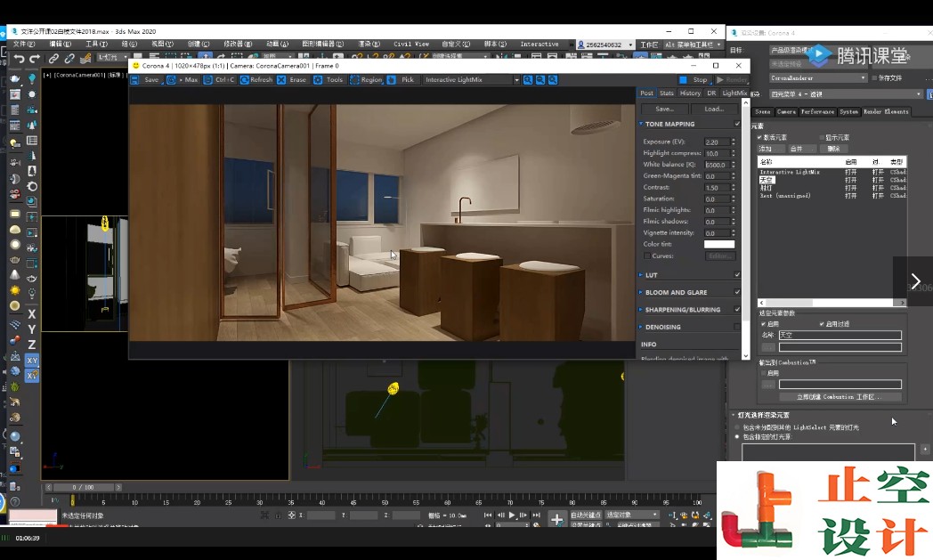Click the 立即创建 Combustion 工作区 button
Viewport: 933px width, 560px height.
(840, 397)
